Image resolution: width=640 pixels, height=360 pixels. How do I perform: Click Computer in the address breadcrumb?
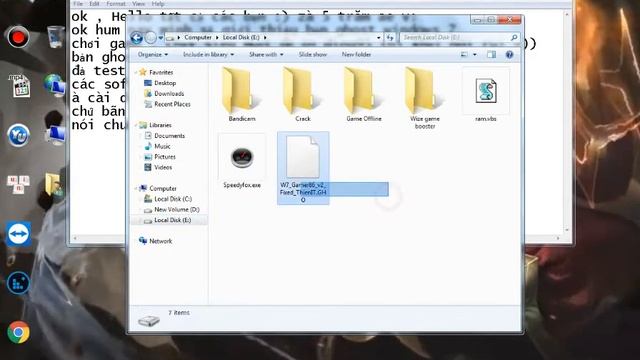tap(198, 38)
